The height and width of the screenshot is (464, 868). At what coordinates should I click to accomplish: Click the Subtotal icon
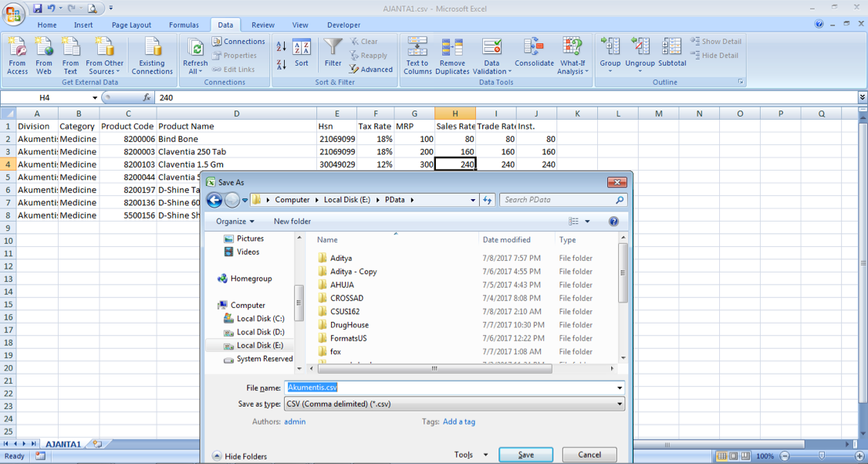(x=672, y=53)
